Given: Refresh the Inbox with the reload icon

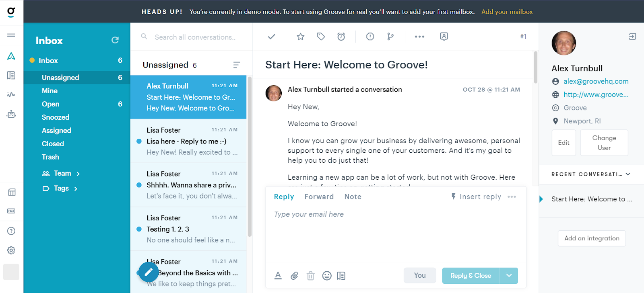Looking at the screenshot, I should click(115, 40).
